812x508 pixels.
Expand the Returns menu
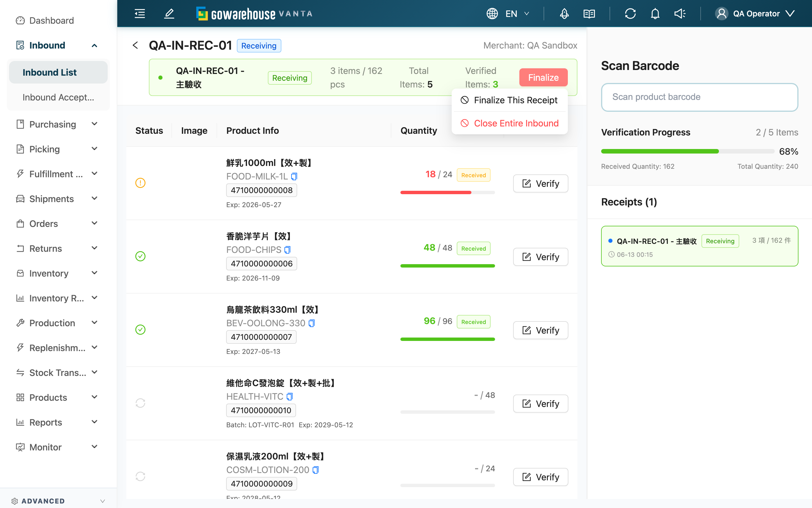click(95, 249)
